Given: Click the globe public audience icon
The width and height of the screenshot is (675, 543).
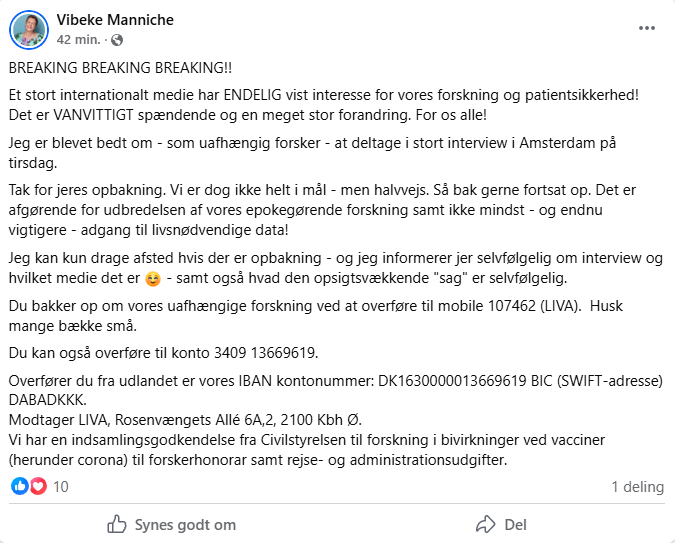Looking at the screenshot, I should 117,40.
